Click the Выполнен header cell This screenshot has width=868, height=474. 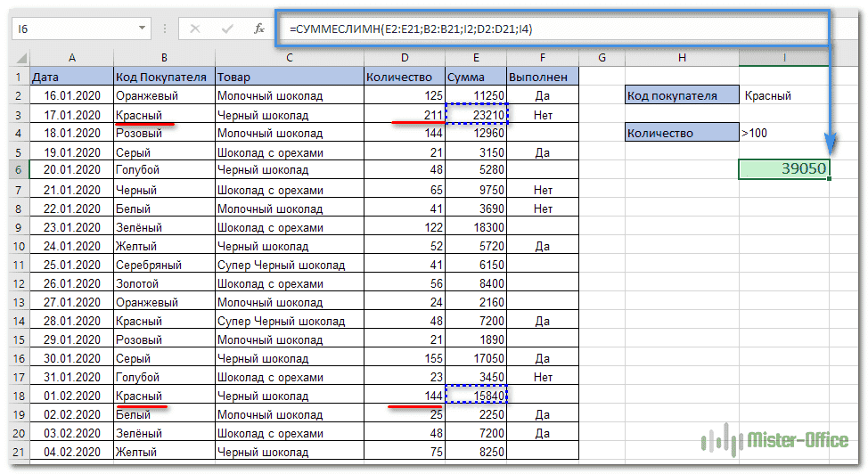pyautogui.click(x=543, y=77)
